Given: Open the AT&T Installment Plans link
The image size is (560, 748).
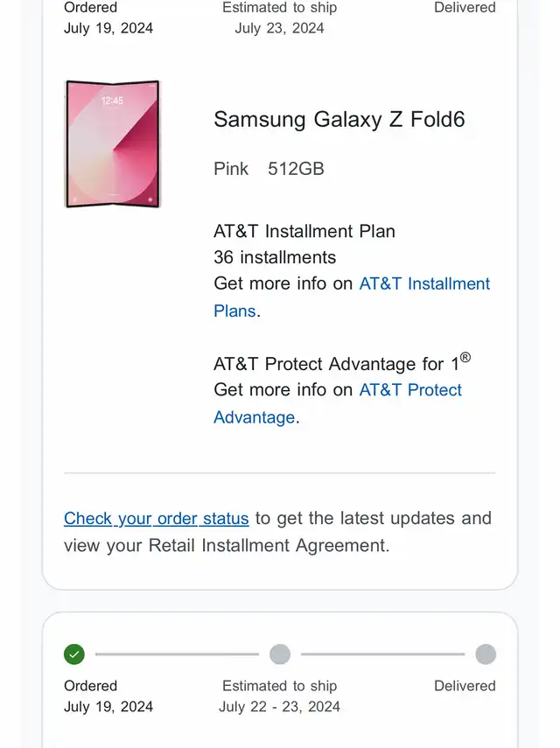Looking at the screenshot, I should [424, 284].
